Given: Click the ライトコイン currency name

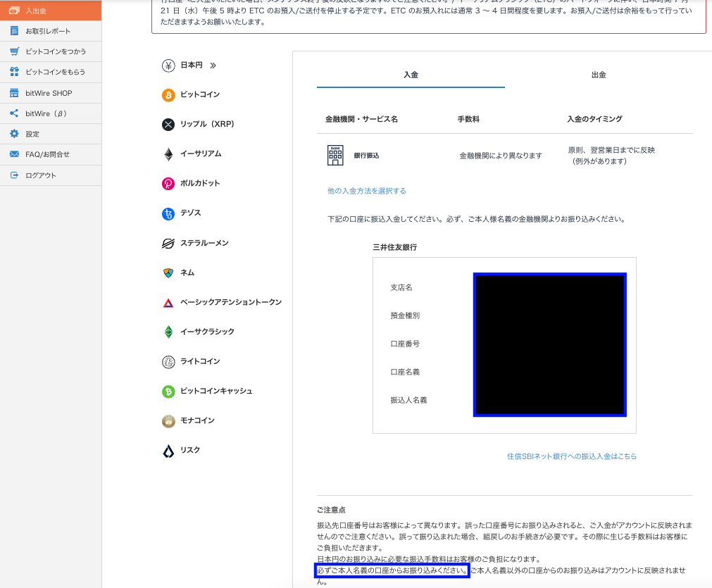Looking at the screenshot, I should (x=200, y=361).
